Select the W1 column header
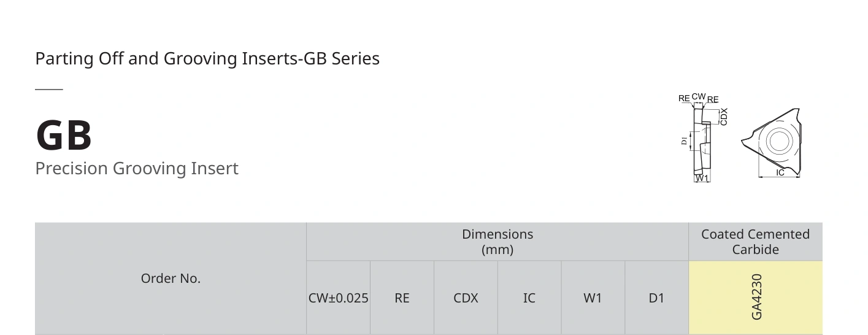The image size is (868, 335). pyautogui.click(x=593, y=298)
